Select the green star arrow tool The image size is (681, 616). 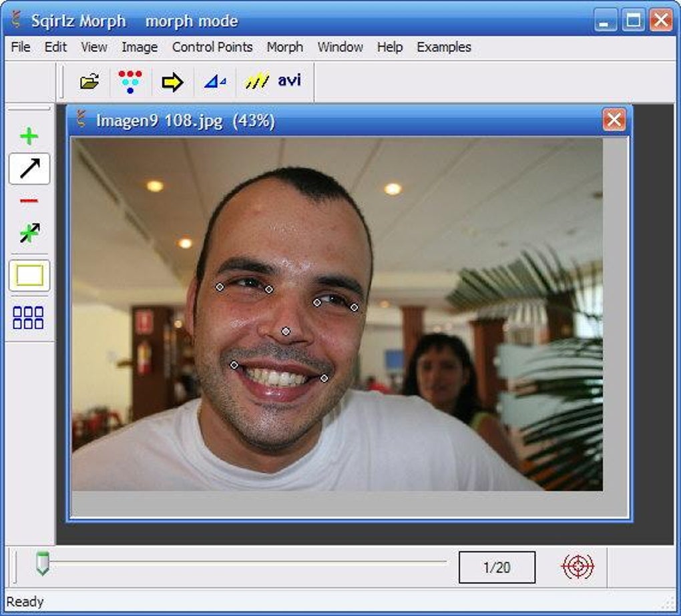click(x=29, y=233)
